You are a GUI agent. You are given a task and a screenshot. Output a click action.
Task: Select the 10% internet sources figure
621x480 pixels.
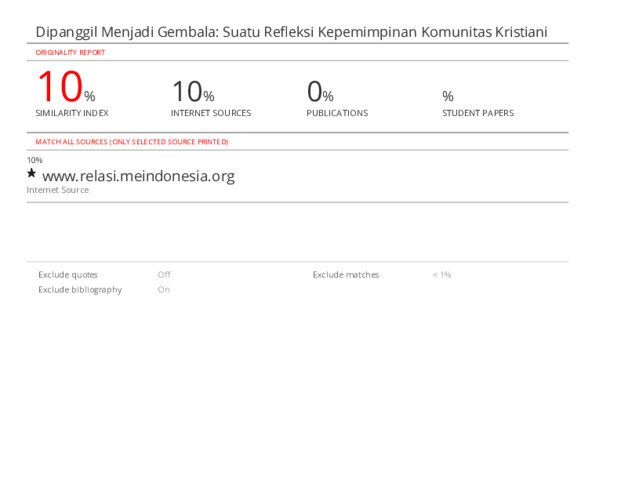(192, 92)
